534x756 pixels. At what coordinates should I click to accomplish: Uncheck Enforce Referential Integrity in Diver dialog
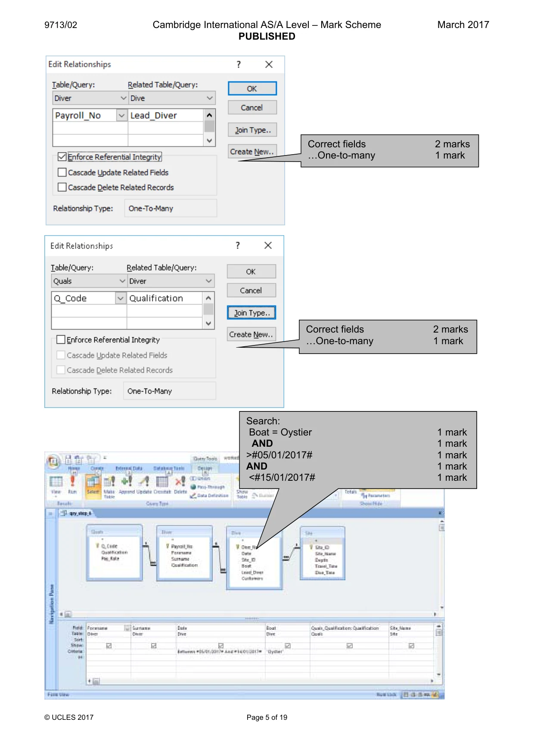pyautogui.click(x=62, y=157)
